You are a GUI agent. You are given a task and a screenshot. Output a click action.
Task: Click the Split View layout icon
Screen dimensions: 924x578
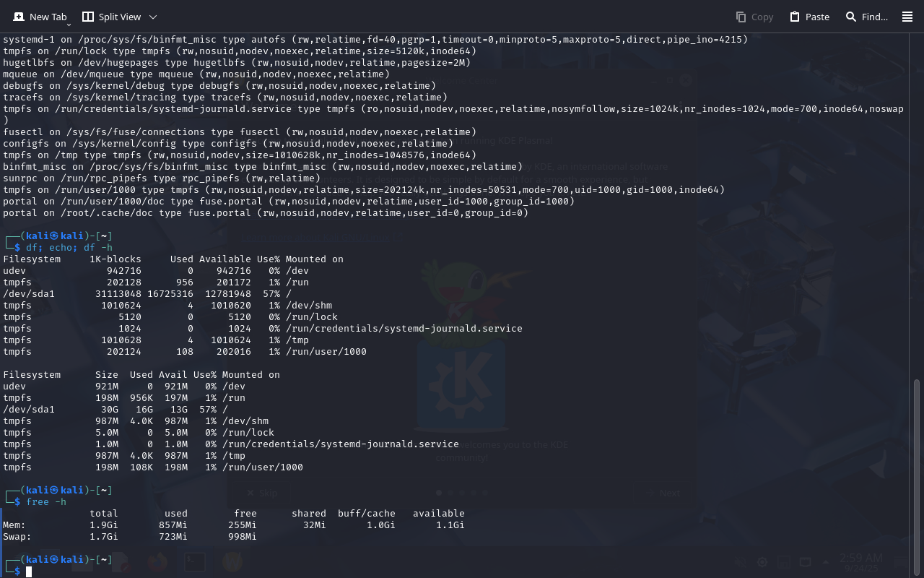pos(88,17)
